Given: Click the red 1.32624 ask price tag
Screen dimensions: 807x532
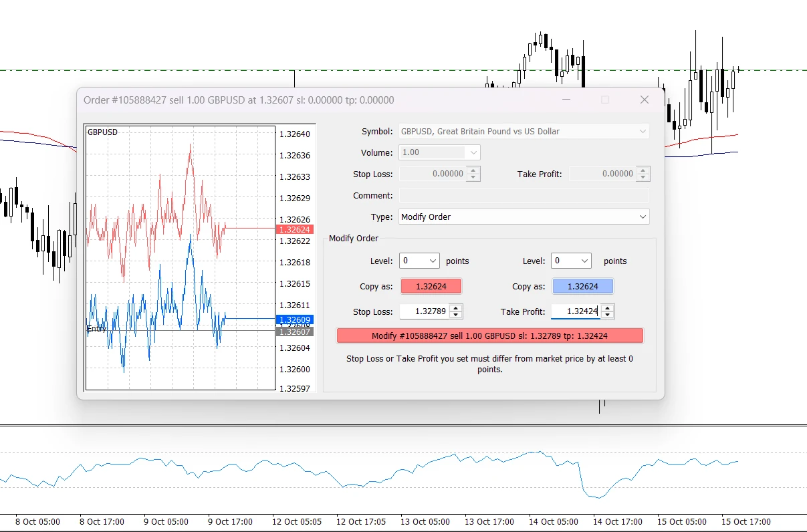Looking at the screenshot, I should coord(294,229).
